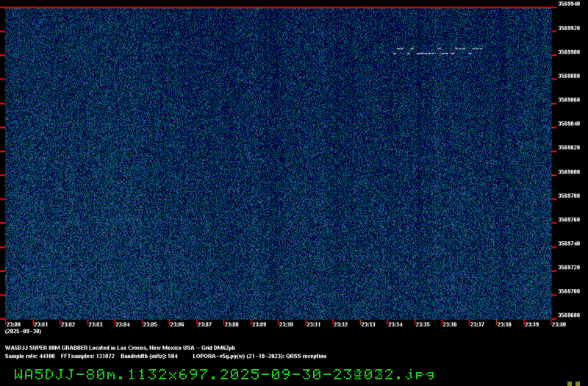Select the 3569740 frequency scale value
The image size is (588, 386).
click(569, 243)
